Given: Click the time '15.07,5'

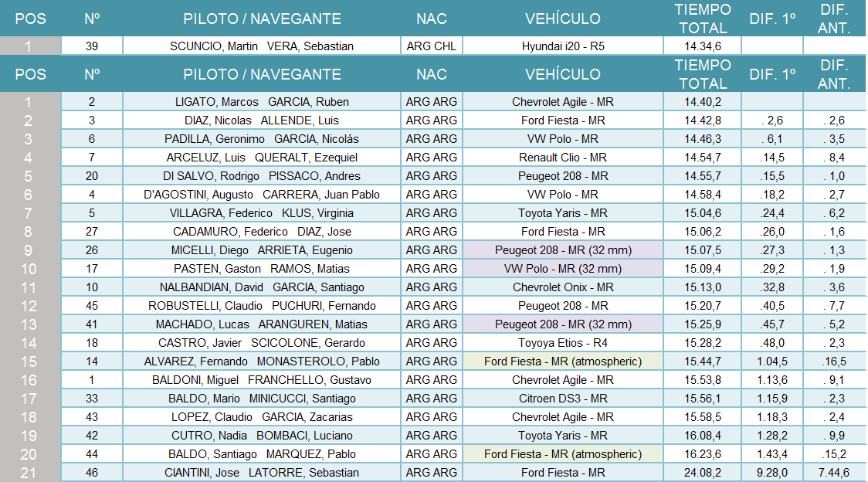Looking at the screenshot, I should tap(703, 250).
